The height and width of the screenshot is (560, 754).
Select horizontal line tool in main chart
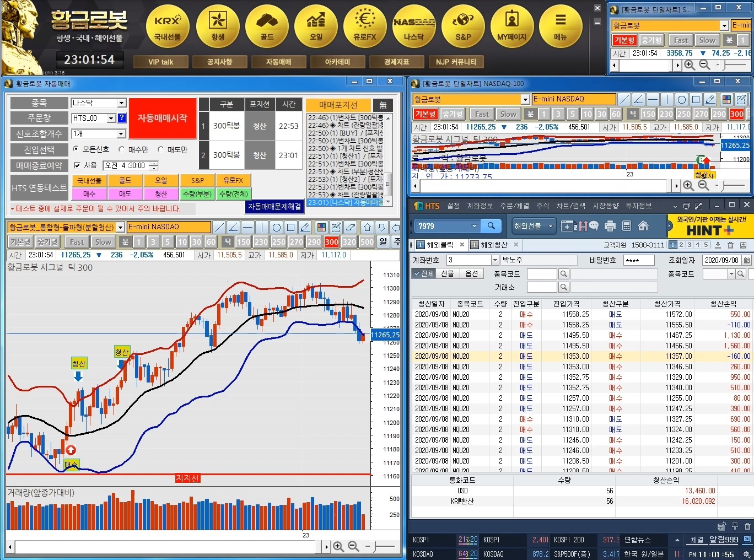coord(247,227)
